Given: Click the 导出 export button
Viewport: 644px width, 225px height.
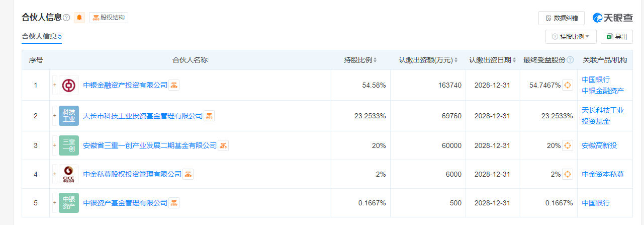Looking at the screenshot, I should click(617, 37).
